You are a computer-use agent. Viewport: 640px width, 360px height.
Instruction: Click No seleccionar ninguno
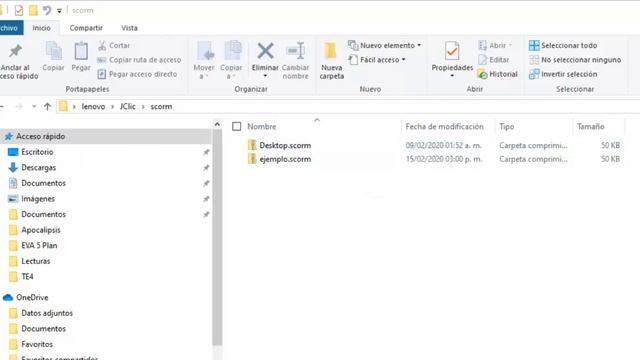[x=575, y=60]
